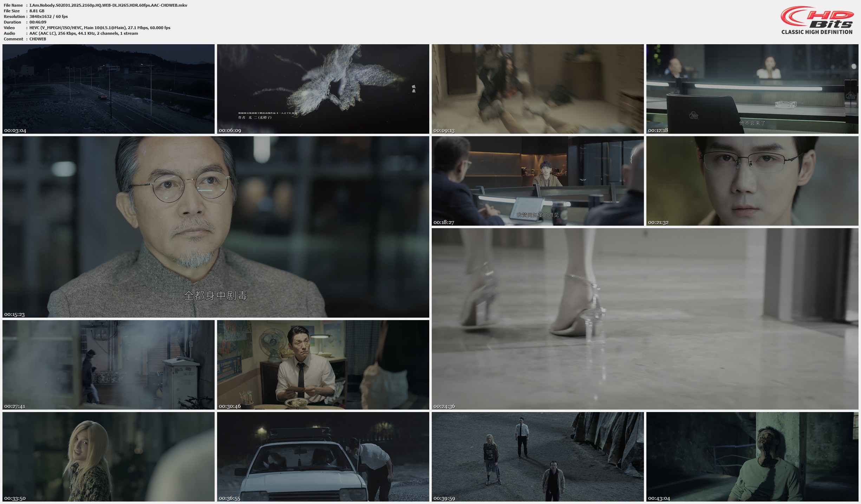Screen dimensions: 861x504
Task: Click thumbnail at 00:21:32 of man with glasses
Action: pos(752,181)
